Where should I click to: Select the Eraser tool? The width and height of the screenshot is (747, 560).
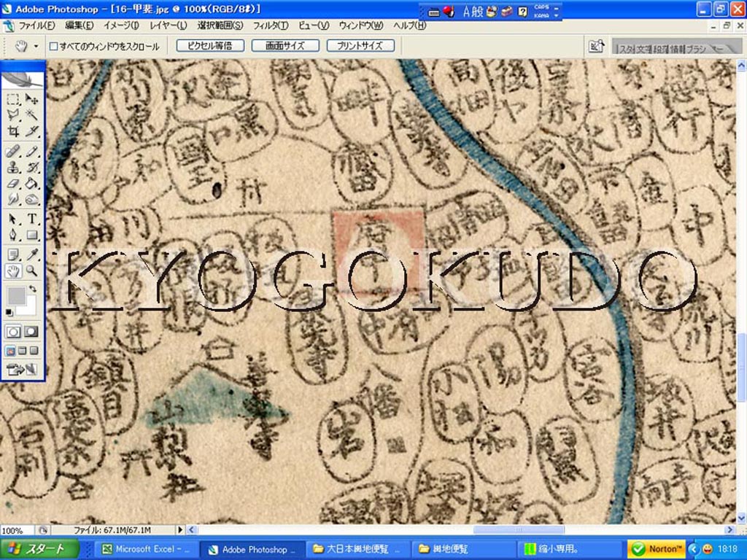(13, 183)
